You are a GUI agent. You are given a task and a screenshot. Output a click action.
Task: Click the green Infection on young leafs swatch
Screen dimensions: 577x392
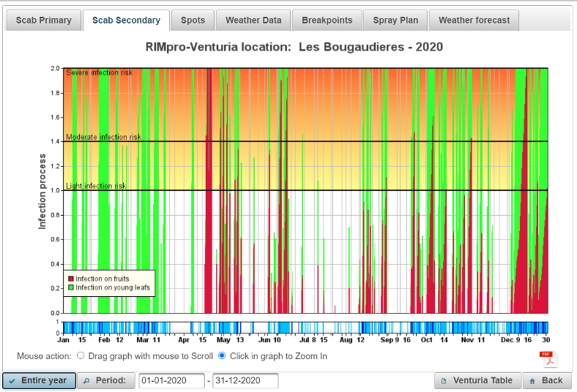click(x=71, y=287)
